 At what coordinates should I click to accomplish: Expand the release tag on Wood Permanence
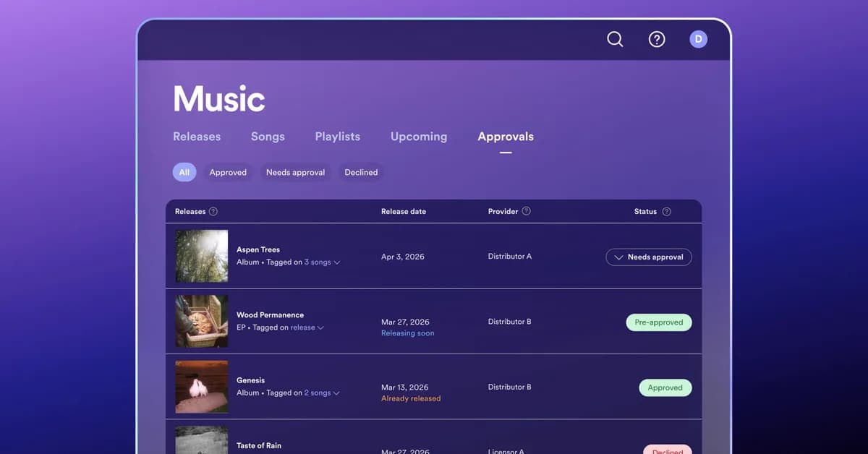[x=307, y=327]
